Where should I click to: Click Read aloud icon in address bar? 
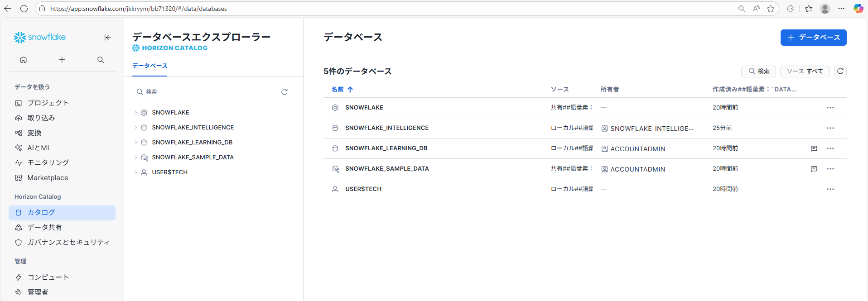(x=756, y=9)
